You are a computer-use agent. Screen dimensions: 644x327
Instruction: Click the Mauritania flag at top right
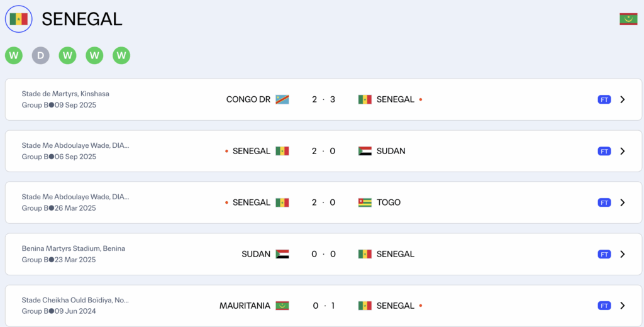(x=628, y=19)
